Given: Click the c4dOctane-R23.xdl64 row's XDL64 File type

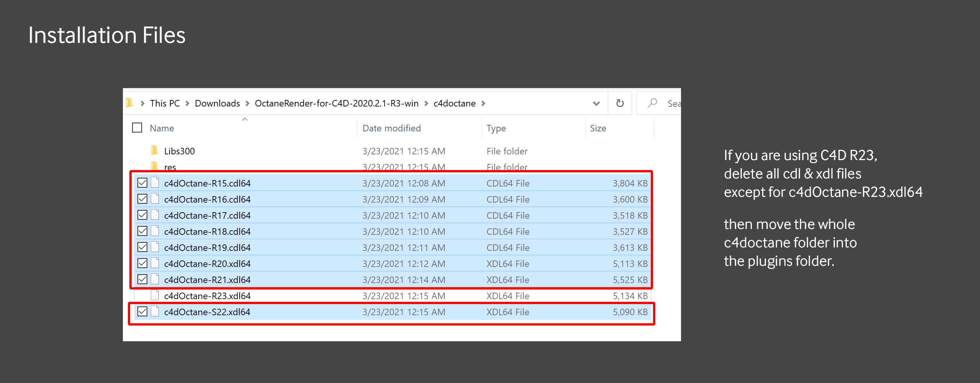Looking at the screenshot, I should (x=508, y=296).
